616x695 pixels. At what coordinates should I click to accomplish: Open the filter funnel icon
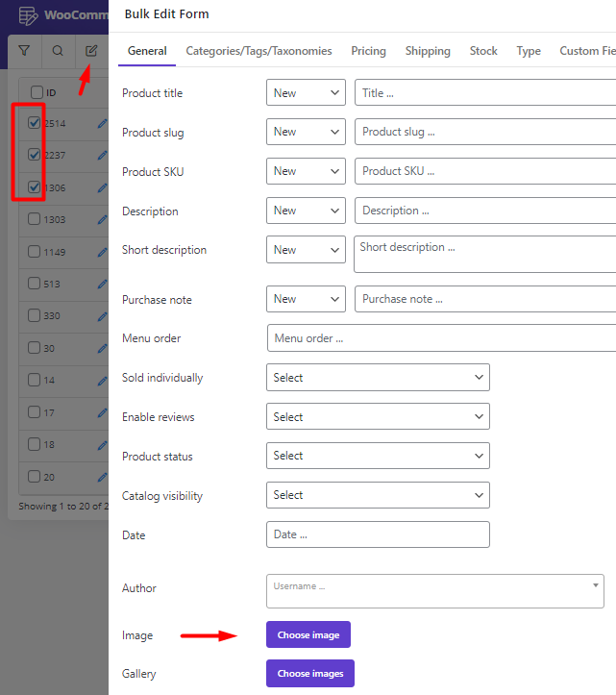pos(24,51)
